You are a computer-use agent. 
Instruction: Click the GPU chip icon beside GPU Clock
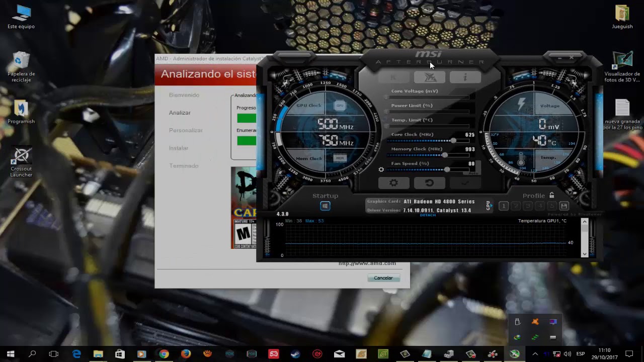340,106
